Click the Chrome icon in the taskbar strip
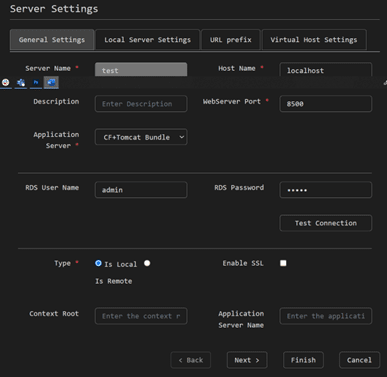Screen dimensions: 387x377 (x=6, y=82)
